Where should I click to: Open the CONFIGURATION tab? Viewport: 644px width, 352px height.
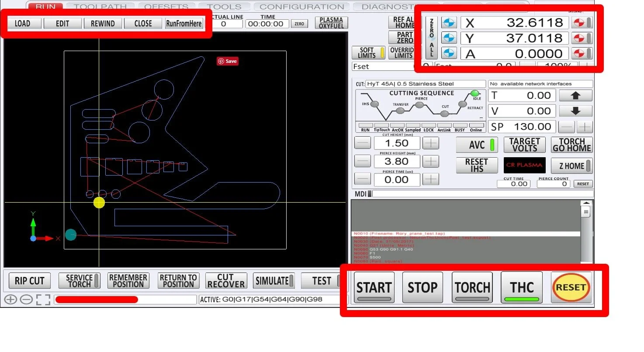tap(301, 7)
